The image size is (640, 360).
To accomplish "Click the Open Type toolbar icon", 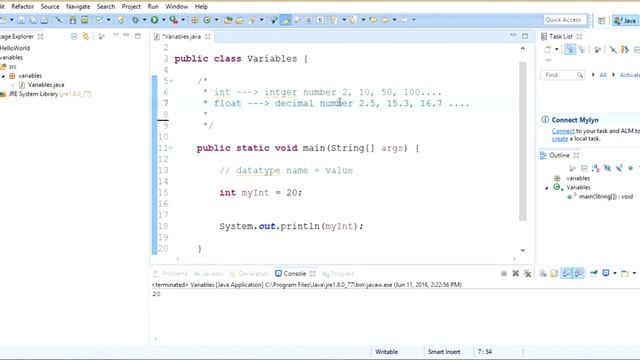I will pyautogui.click(x=228, y=20).
